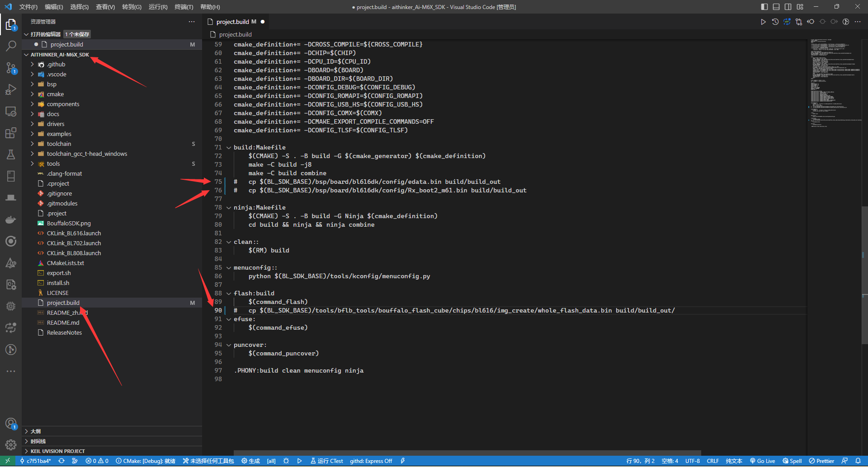Viewport: 868px width, 467px height.
Task: Collapse the open editors section
Action: pos(112,34)
